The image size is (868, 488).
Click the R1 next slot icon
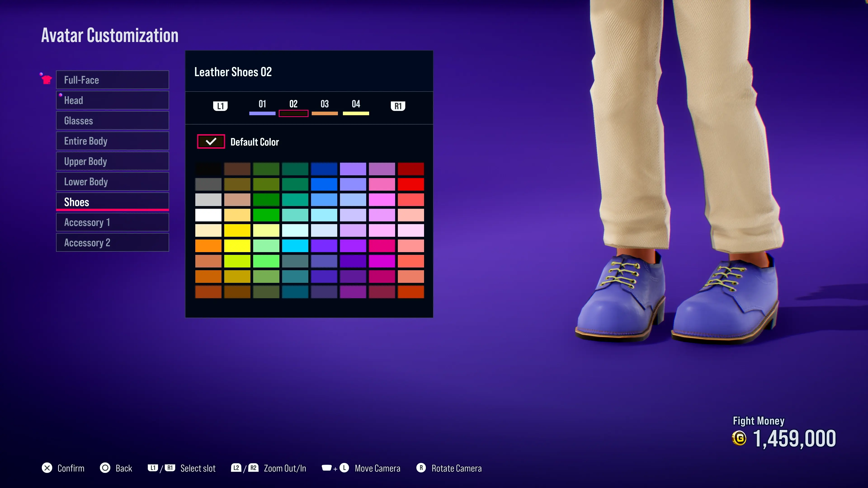[398, 106]
